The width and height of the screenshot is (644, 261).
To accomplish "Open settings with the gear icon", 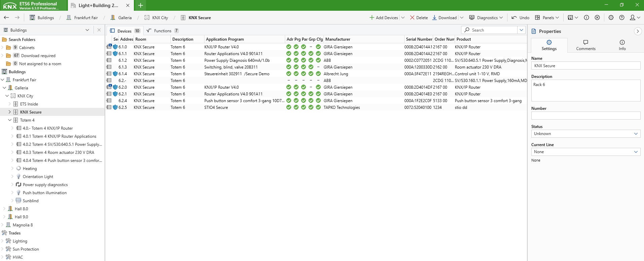I will coord(611,17).
